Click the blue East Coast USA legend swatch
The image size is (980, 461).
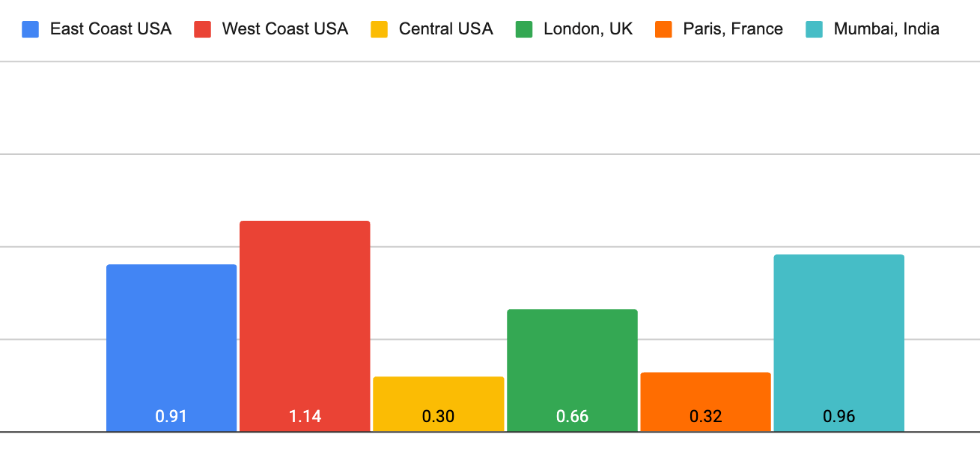(x=31, y=30)
